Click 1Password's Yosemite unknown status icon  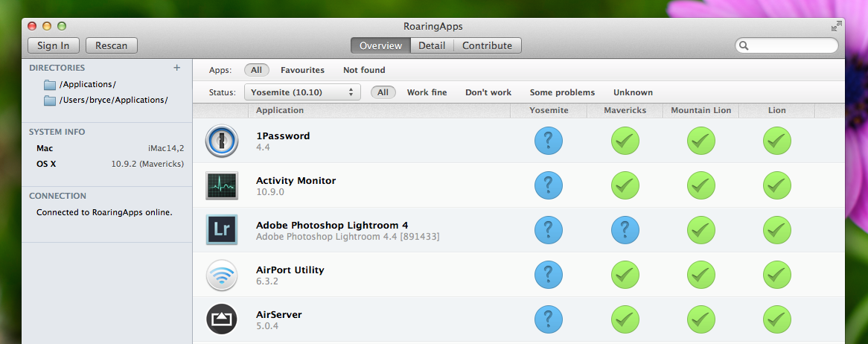tap(549, 141)
